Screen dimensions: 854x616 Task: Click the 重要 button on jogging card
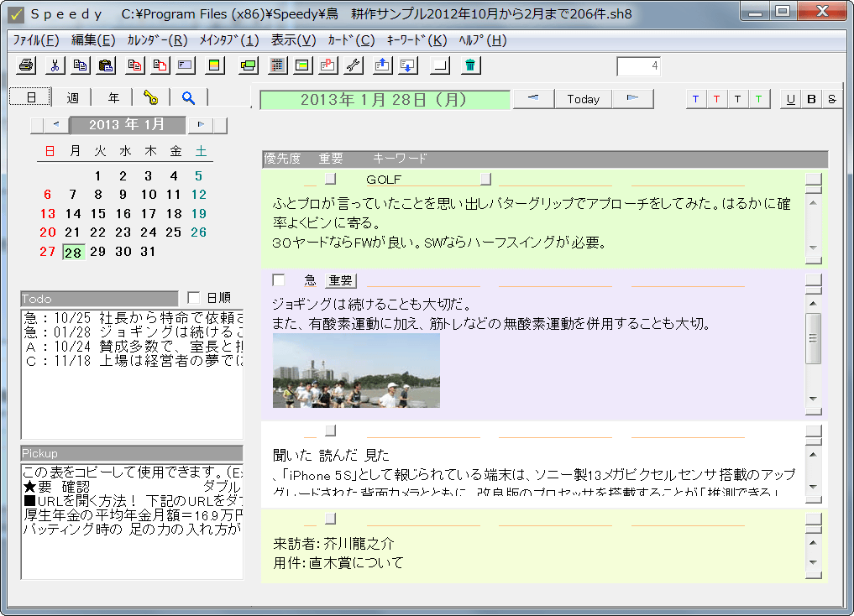pos(341,280)
